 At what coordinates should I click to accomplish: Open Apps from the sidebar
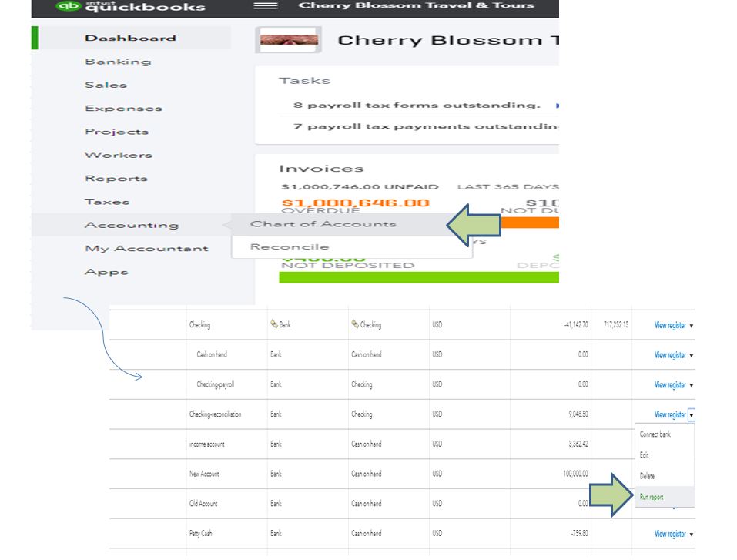pos(106,272)
